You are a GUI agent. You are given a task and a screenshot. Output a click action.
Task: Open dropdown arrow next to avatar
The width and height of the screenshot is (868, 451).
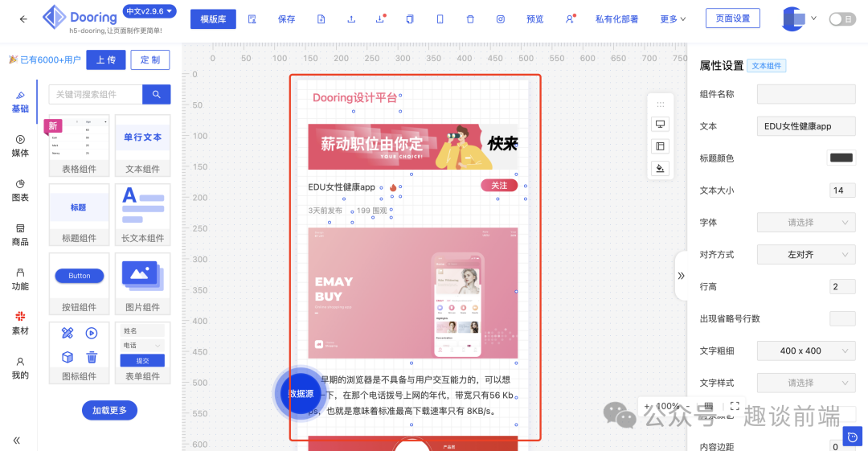[813, 18]
